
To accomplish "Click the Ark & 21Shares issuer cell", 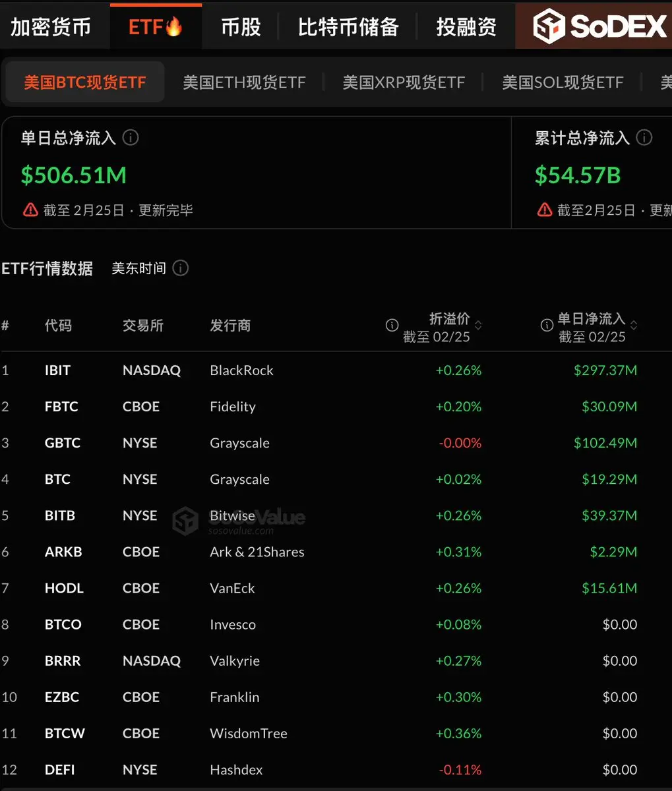I will tap(257, 552).
